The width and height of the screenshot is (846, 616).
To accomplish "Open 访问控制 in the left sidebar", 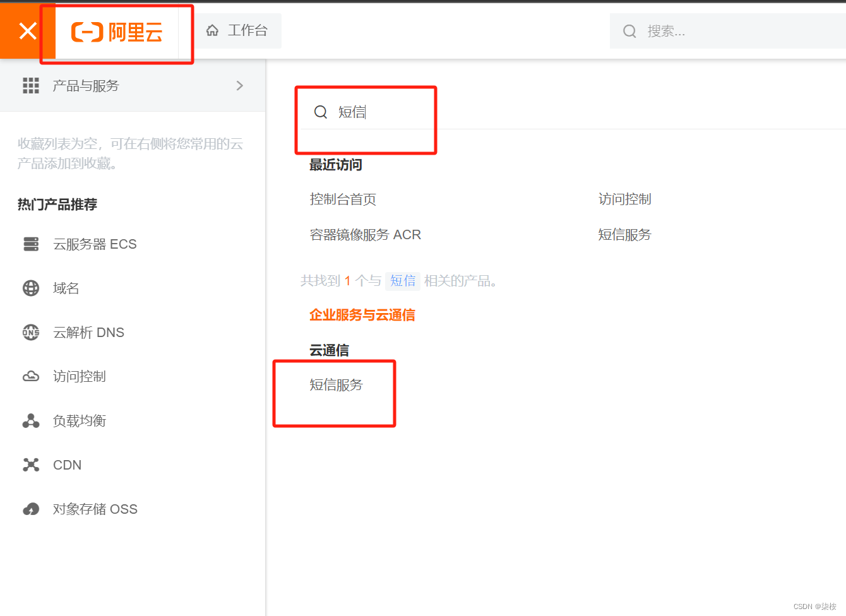I will 80,377.
